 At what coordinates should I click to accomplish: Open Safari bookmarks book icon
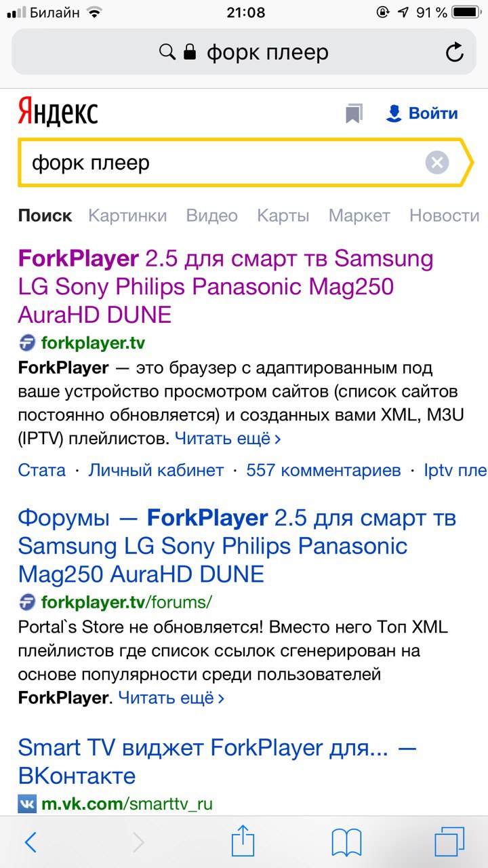coord(346,843)
